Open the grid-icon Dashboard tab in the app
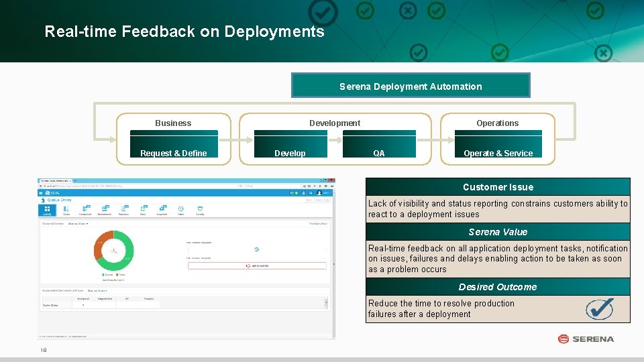The width and height of the screenshot is (644, 362). pos(47,210)
